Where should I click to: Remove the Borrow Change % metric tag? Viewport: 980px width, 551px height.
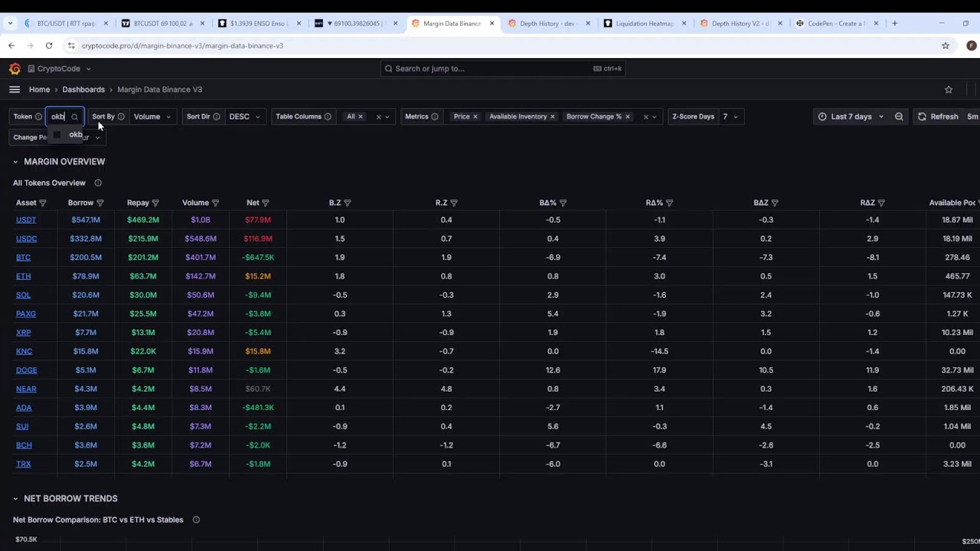628,117
